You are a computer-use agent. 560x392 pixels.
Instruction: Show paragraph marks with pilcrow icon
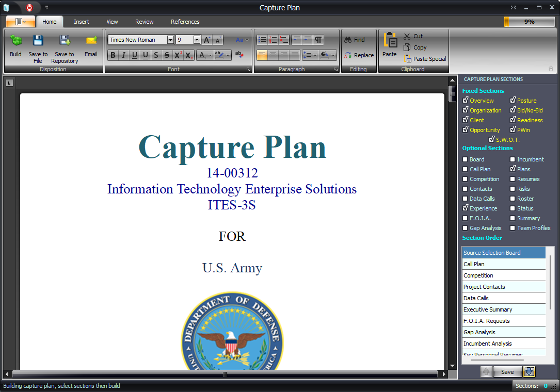(318, 40)
